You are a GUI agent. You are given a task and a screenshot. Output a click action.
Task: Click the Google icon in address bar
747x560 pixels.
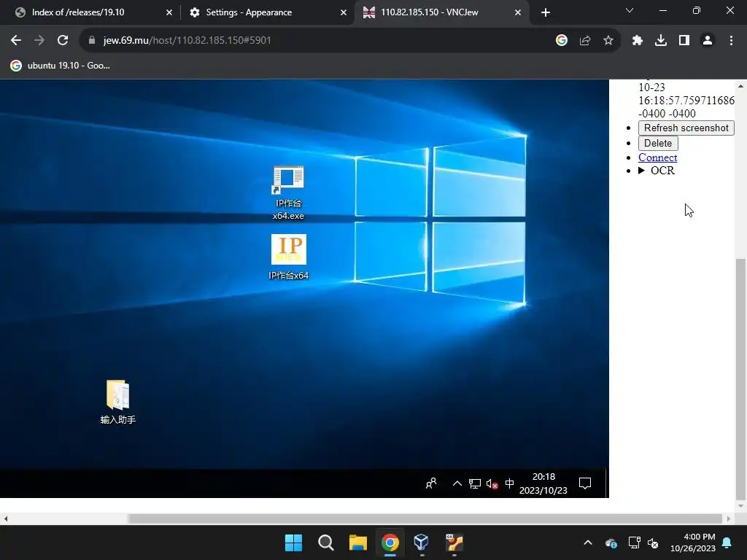pyautogui.click(x=562, y=41)
